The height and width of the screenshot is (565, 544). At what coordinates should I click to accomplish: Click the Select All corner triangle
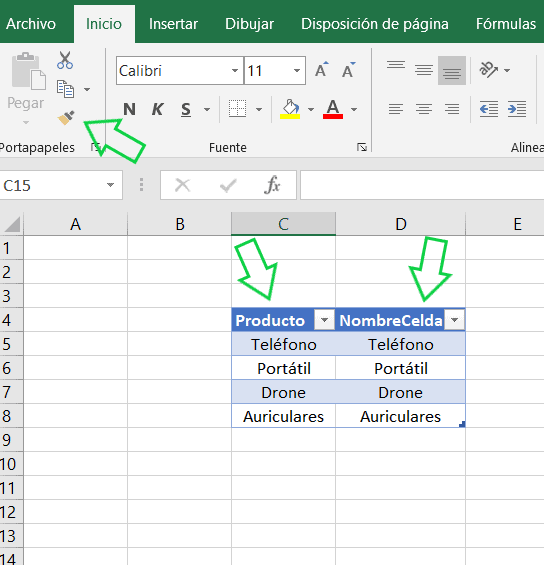(12, 224)
